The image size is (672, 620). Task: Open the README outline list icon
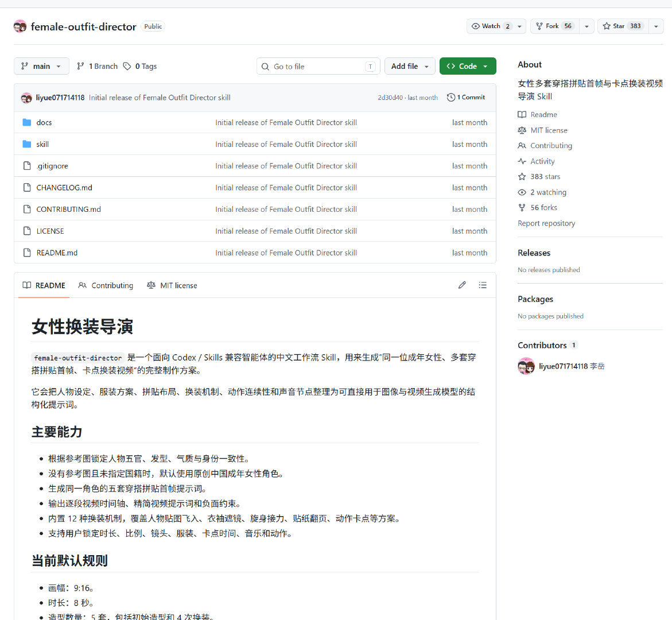[483, 285]
